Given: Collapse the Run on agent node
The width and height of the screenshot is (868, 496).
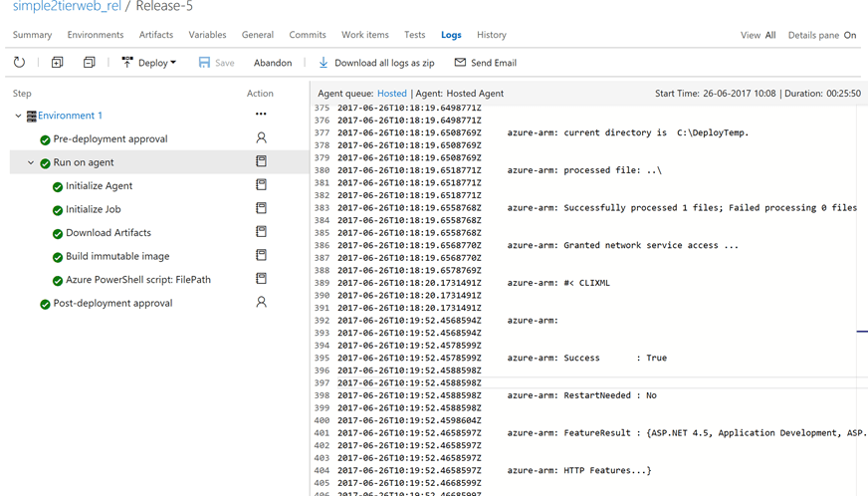Looking at the screenshot, I should coord(31,162).
